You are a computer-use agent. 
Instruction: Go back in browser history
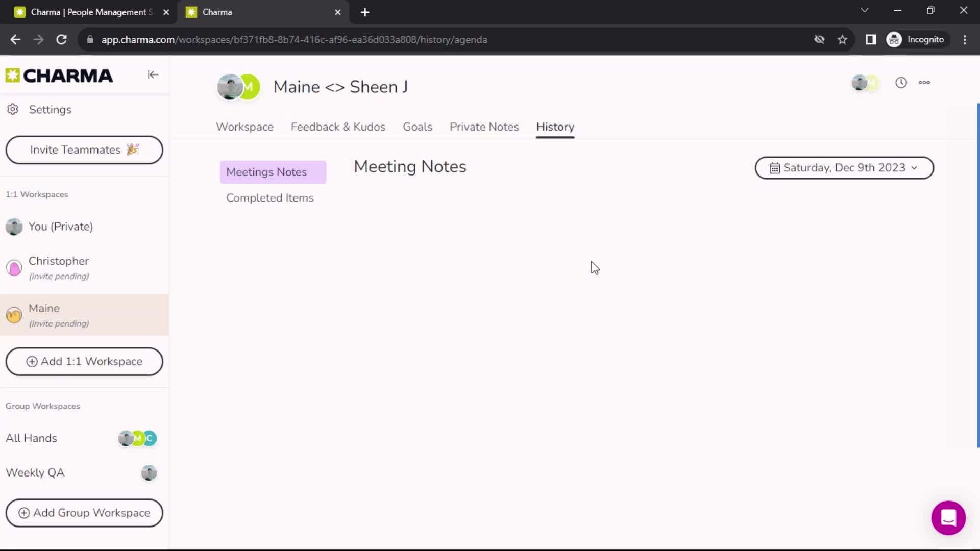(15, 40)
